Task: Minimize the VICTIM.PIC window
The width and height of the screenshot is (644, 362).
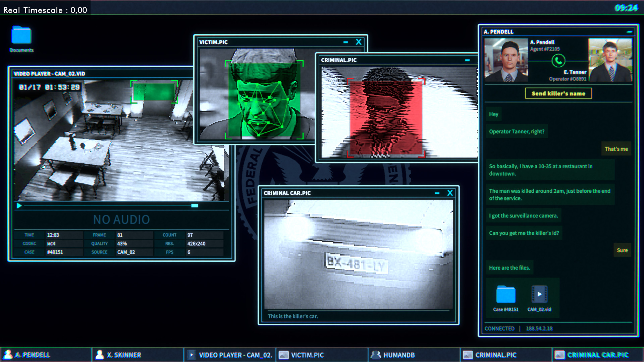Action: click(x=345, y=42)
